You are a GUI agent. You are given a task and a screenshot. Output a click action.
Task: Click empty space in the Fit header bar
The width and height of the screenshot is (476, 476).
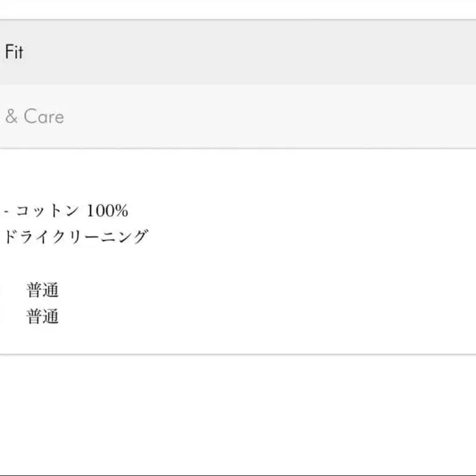[238, 52]
